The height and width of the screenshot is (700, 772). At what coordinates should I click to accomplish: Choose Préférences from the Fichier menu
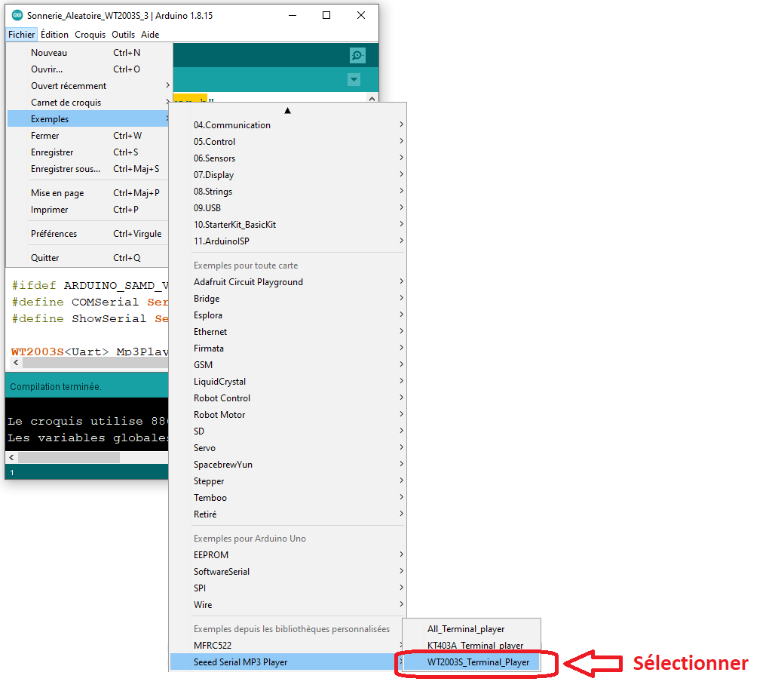coord(89,234)
